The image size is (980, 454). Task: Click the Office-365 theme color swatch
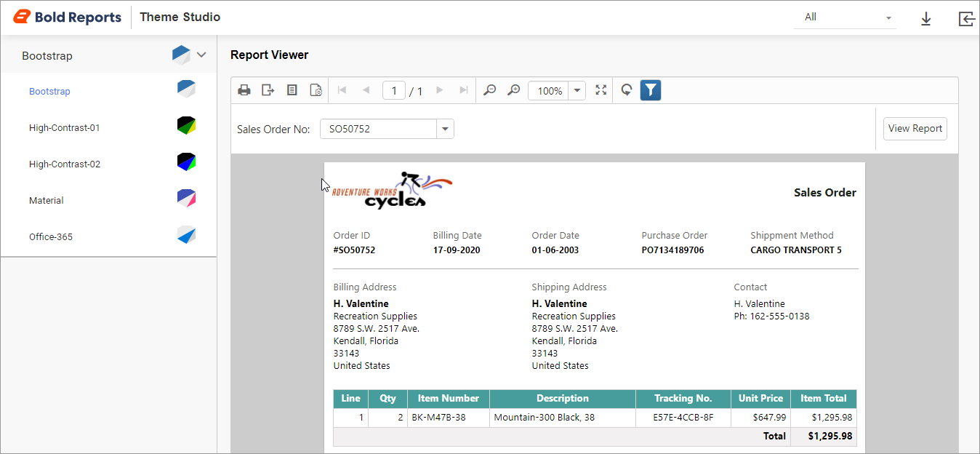[x=187, y=234]
